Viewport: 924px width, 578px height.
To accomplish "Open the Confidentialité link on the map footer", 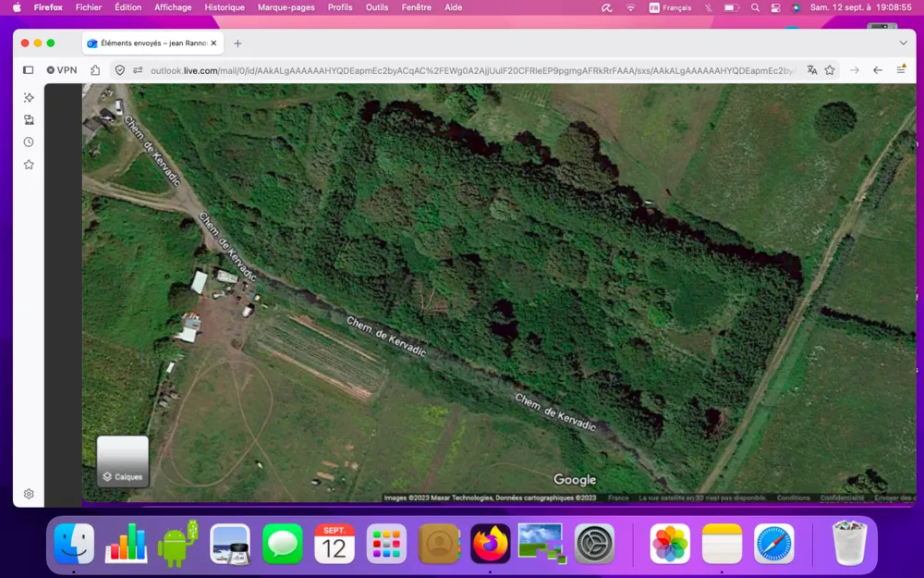I will [x=842, y=498].
